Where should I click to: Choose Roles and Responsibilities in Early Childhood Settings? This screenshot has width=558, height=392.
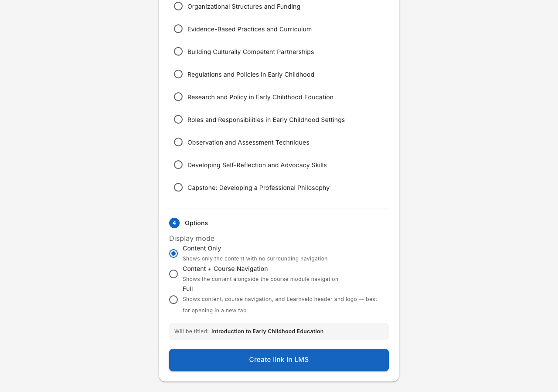click(x=178, y=119)
